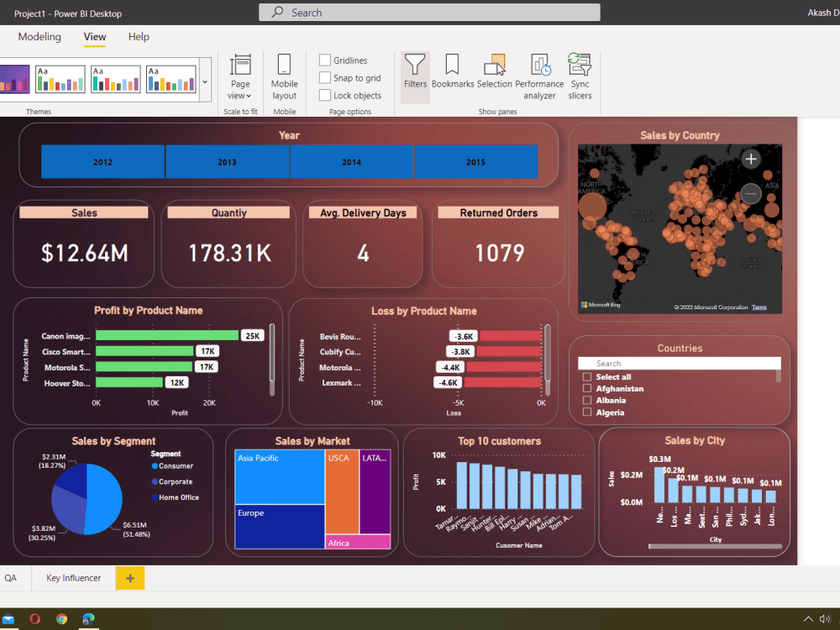Click the Bookmarks icon
This screenshot has width=840, height=630.
coord(453,74)
